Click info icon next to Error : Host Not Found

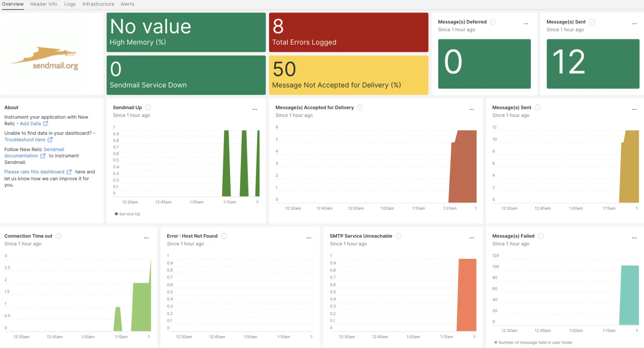(x=224, y=236)
